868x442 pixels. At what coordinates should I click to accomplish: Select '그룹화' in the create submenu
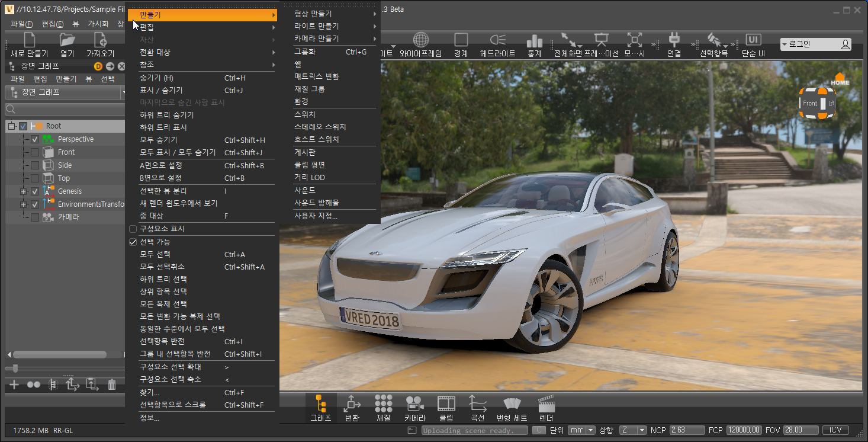point(305,52)
